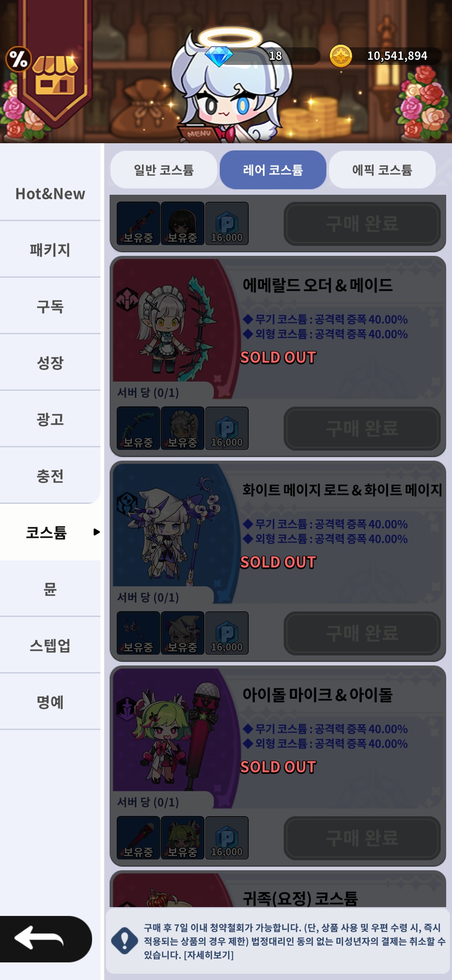Viewport: 452px width, 980px height.
Task: Tap the 16,000 P point reward icon under 아이돌
Action: [227, 838]
